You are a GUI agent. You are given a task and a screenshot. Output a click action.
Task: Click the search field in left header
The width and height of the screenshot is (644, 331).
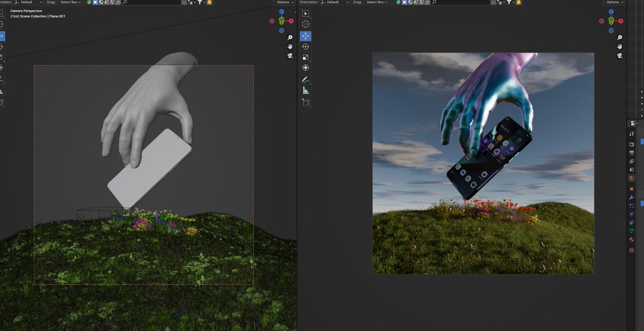tap(152, 2)
